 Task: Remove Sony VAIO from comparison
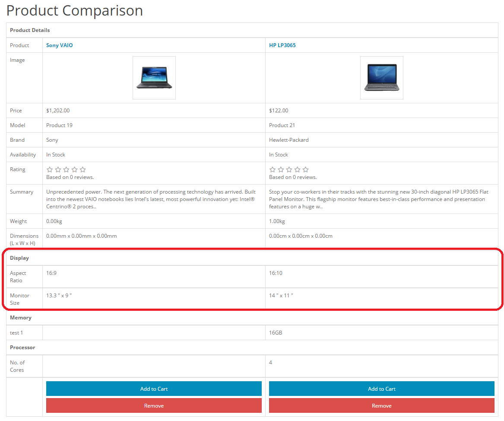coord(154,405)
